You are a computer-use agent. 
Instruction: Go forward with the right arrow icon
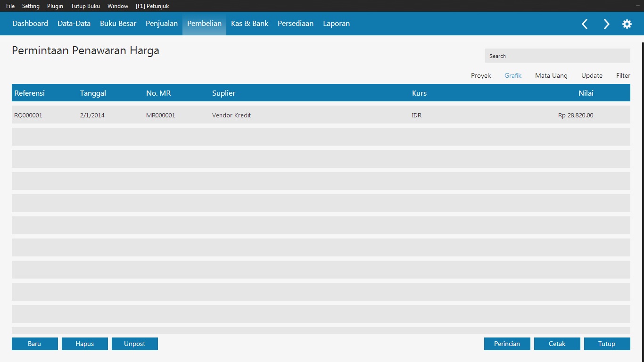click(606, 24)
